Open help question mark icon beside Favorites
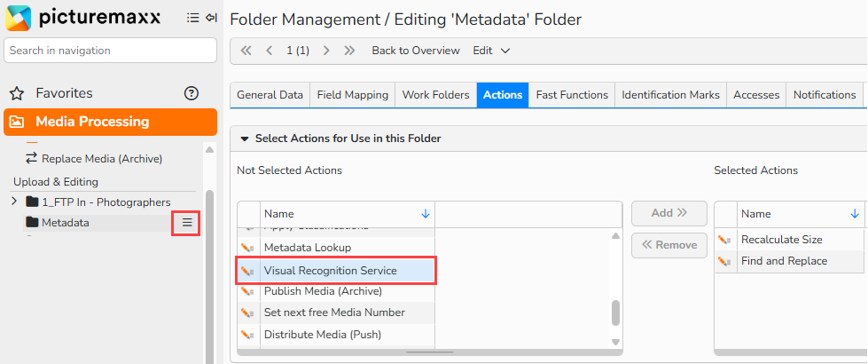This screenshot has width=868, height=364. tap(191, 93)
